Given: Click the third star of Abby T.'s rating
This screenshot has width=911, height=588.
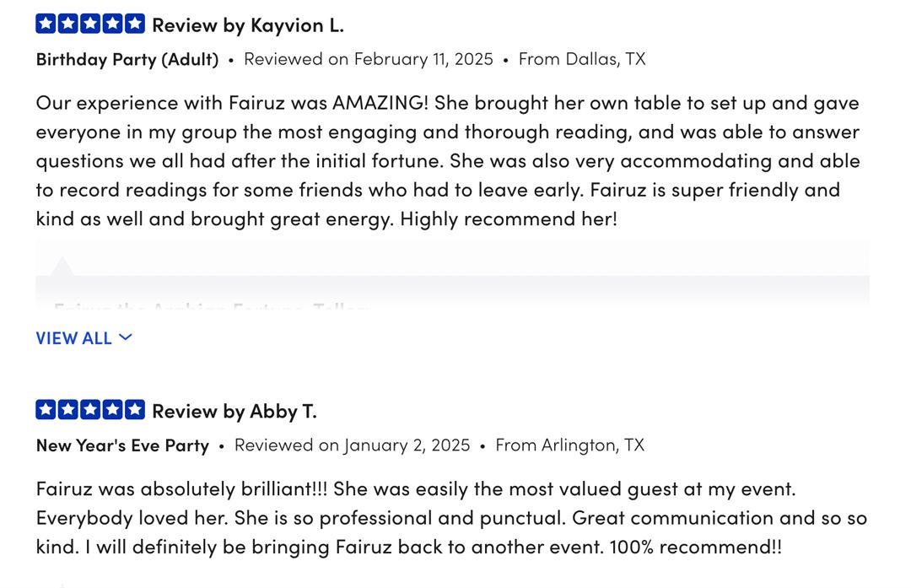Looking at the screenshot, I should 90,410.
